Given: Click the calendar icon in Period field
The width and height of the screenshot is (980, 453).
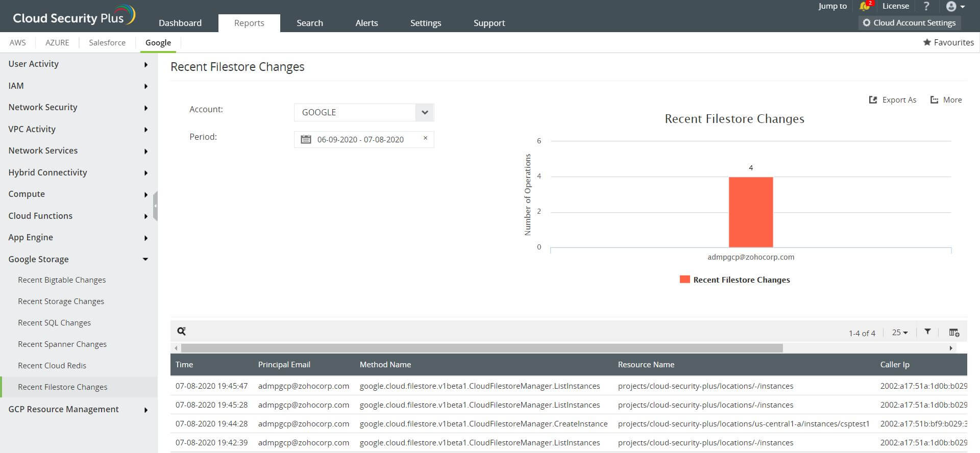Looking at the screenshot, I should pyautogui.click(x=306, y=139).
